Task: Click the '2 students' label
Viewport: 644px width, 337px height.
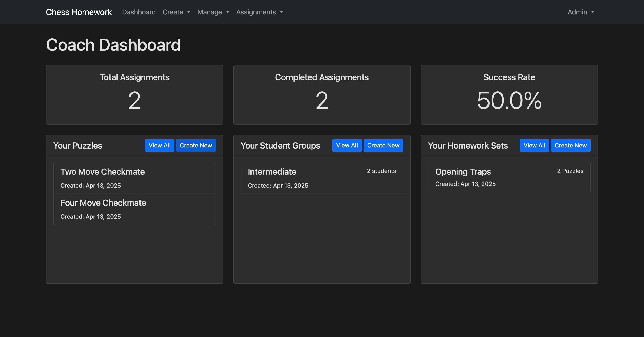Action: 381,171
